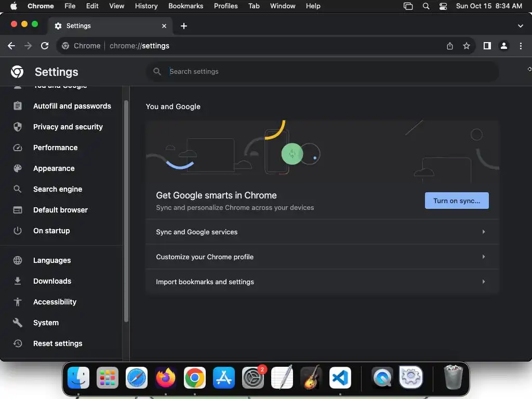
Task: Click the share icon in the address bar
Action: click(x=450, y=46)
